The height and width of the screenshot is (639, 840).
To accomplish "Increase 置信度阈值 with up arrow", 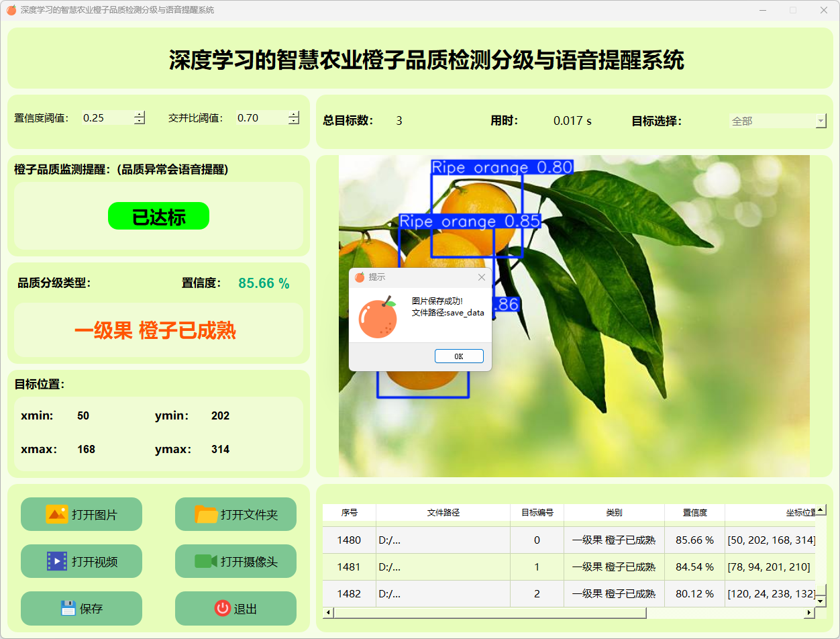I will click(x=140, y=114).
